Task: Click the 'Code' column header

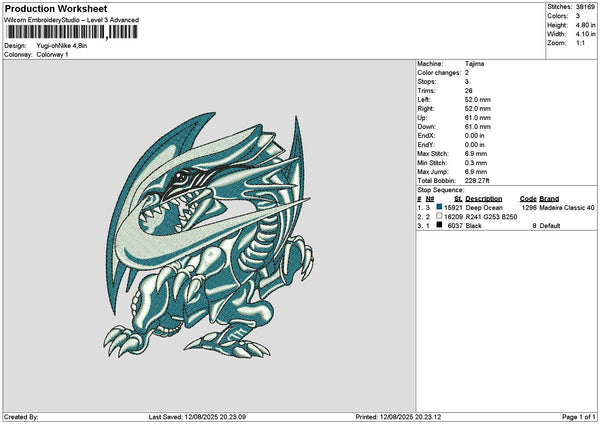Action: 528,199
